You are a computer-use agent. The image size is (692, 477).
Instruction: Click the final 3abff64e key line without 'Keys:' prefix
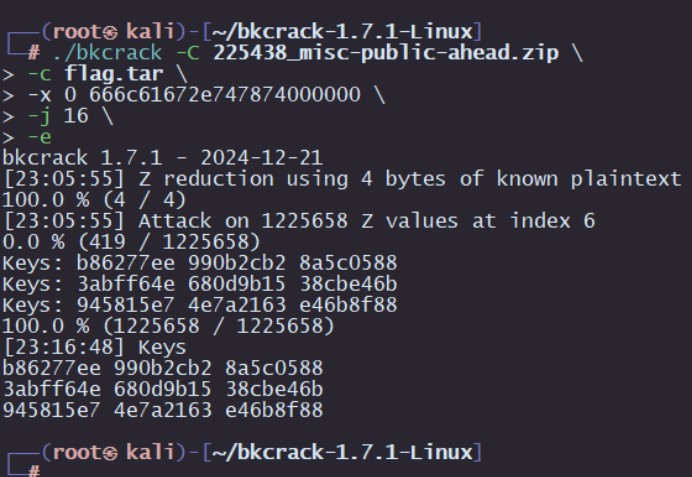click(x=163, y=388)
